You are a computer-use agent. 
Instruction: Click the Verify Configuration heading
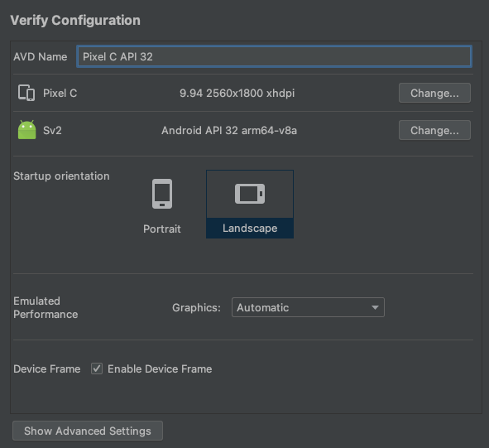point(75,21)
